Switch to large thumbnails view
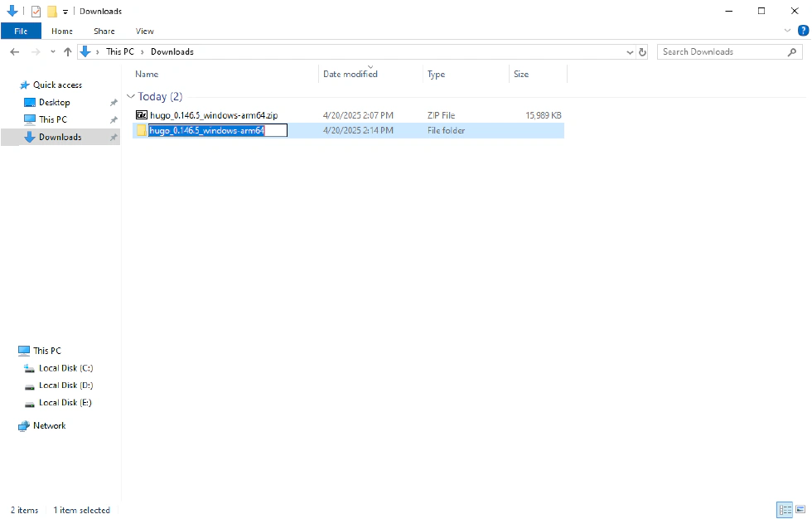Image resolution: width=812 pixels, height=519 pixels. point(800,510)
